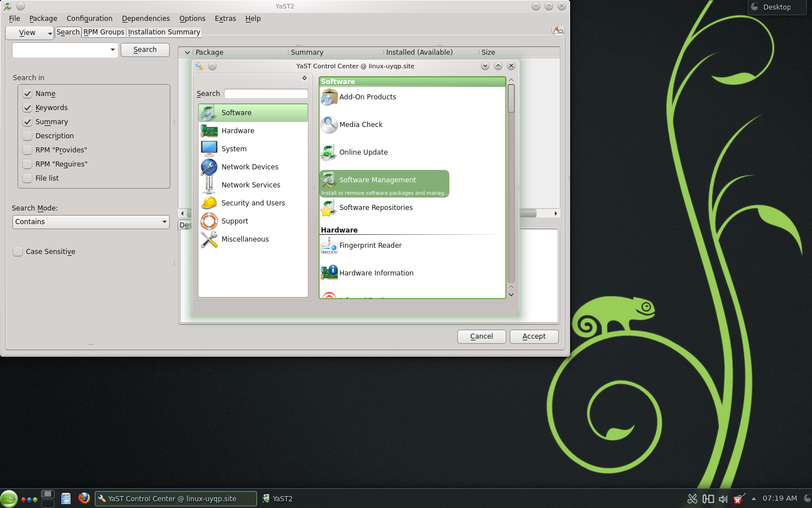The image size is (812, 508).
Task: Click the module list vertical scrollbar thumb
Action: point(511,99)
